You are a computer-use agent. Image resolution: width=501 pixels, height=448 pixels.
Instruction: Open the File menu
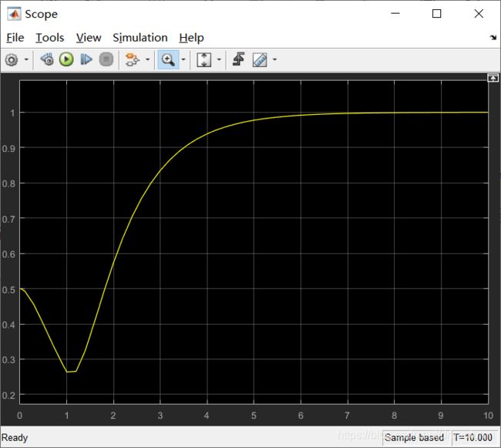(15, 38)
